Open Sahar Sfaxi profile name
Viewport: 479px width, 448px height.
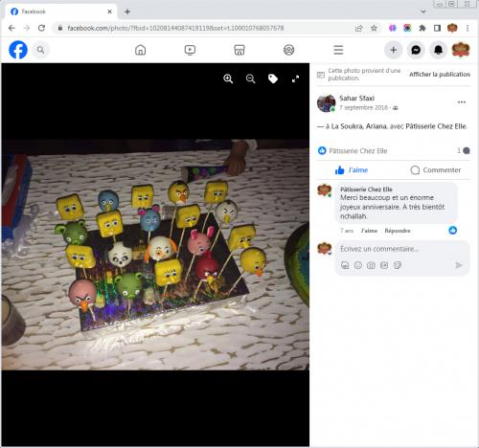pyautogui.click(x=356, y=98)
